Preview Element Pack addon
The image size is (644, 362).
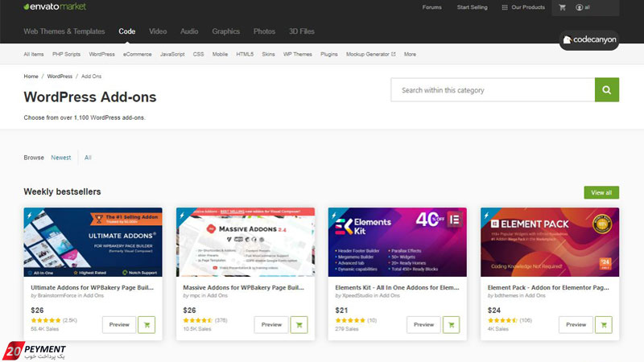tap(576, 325)
